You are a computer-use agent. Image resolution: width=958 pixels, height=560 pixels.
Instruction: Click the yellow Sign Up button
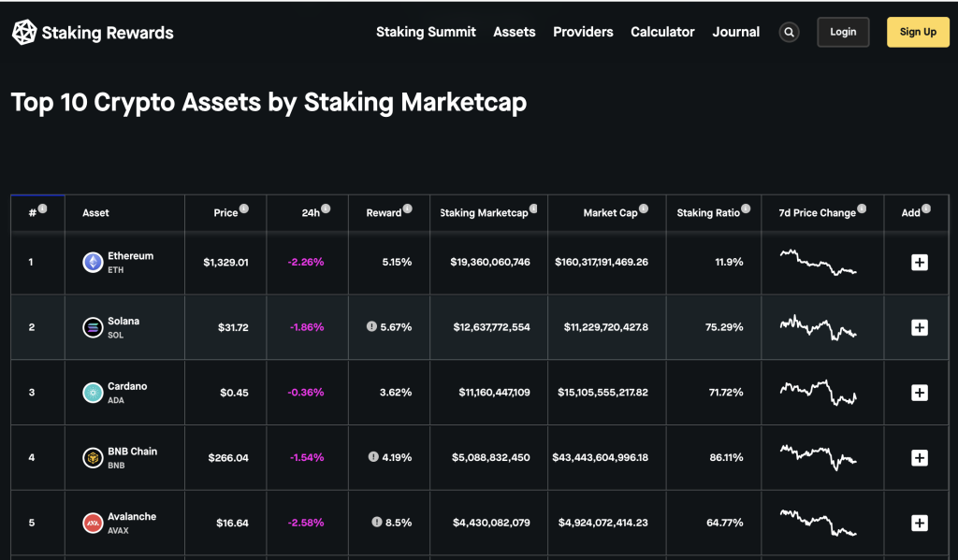click(919, 33)
